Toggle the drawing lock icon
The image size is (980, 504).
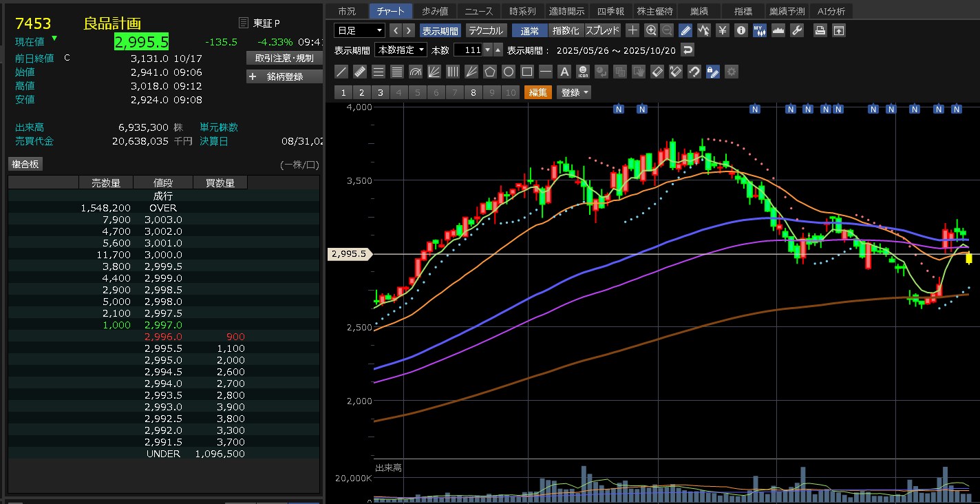713,72
